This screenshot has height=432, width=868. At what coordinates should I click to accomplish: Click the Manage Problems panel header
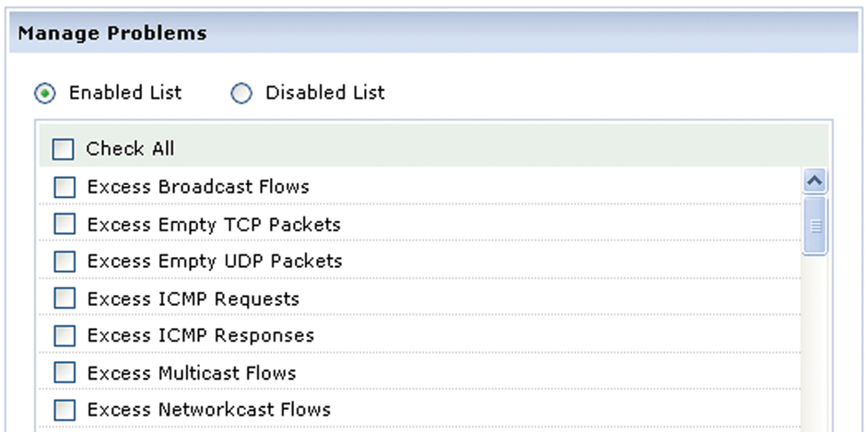112,34
